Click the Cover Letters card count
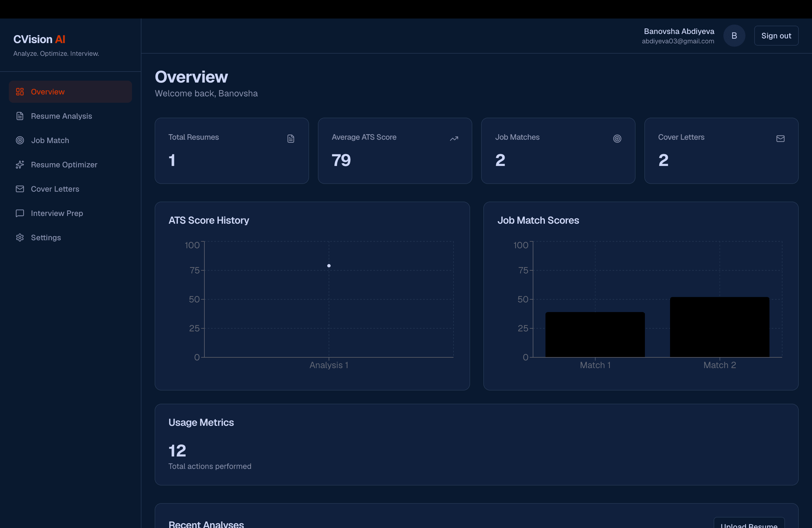The width and height of the screenshot is (812, 528). [663, 160]
